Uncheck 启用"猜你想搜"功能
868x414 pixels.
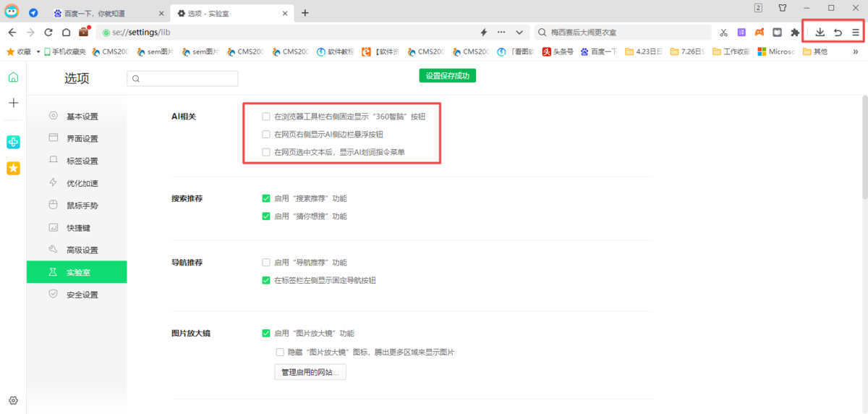click(266, 216)
